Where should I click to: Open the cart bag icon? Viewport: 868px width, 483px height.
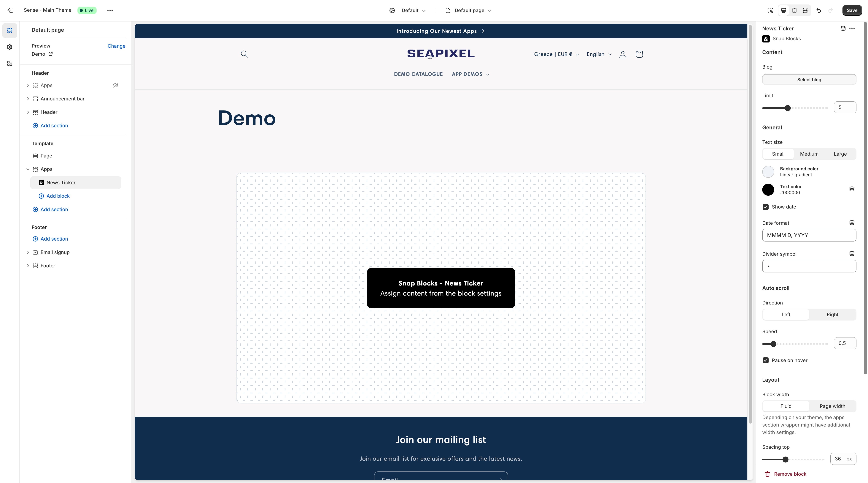(639, 54)
